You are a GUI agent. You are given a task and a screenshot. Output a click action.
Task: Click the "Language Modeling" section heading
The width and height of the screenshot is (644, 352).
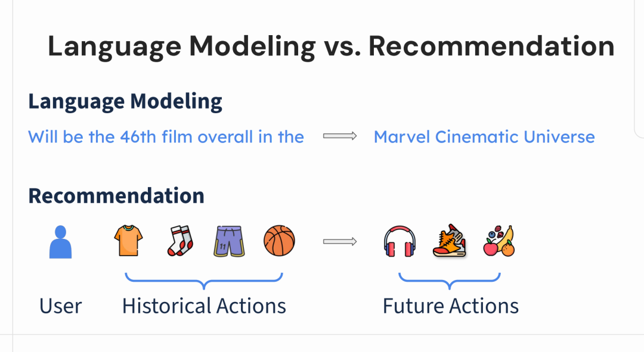coord(125,101)
